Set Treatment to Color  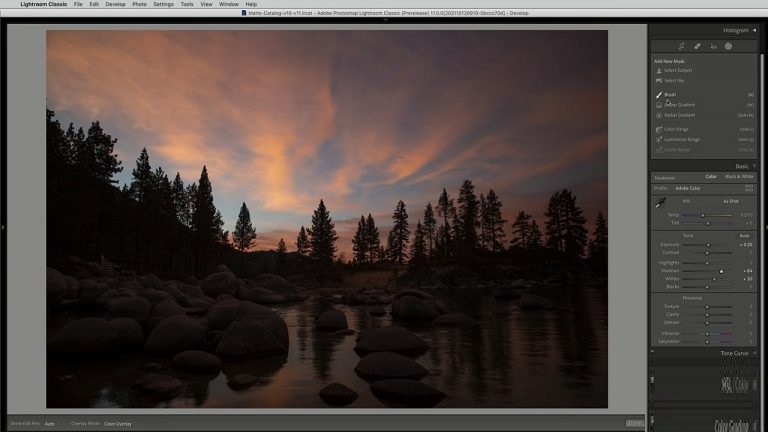point(711,177)
